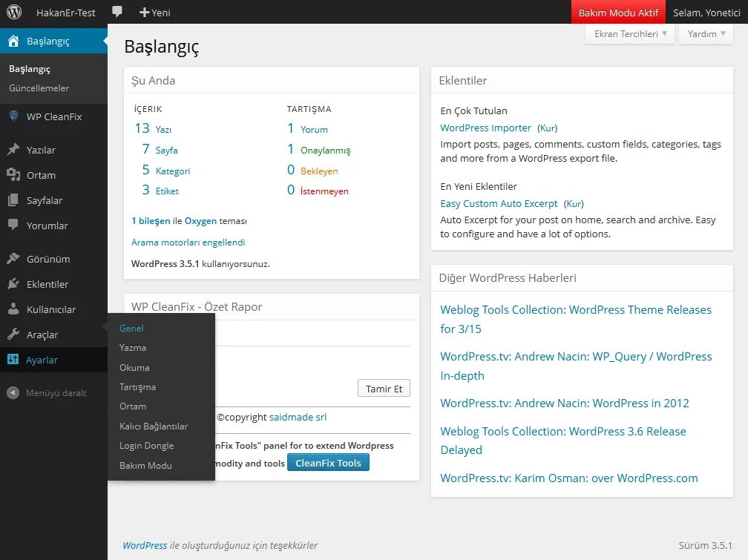Click the Ayarlar settings sliders icon

click(x=13, y=359)
